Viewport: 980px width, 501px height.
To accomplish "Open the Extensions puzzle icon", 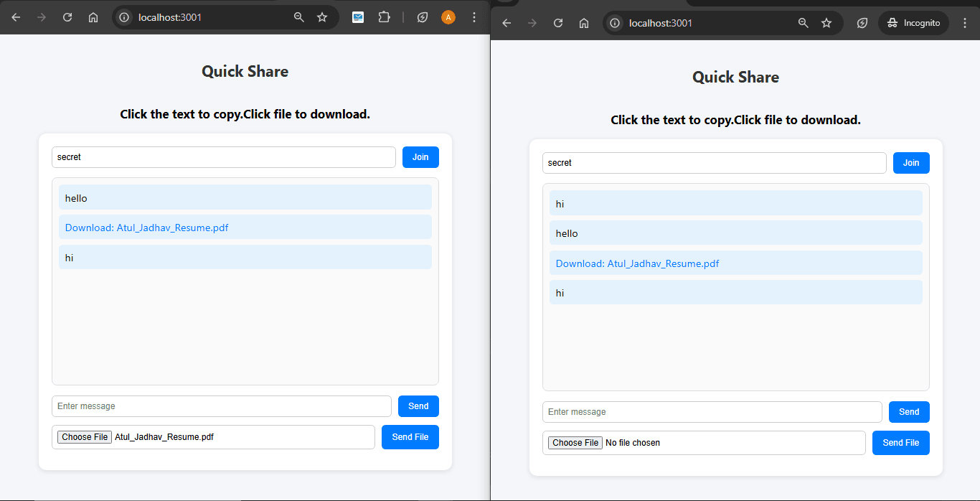I will click(x=385, y=17).
